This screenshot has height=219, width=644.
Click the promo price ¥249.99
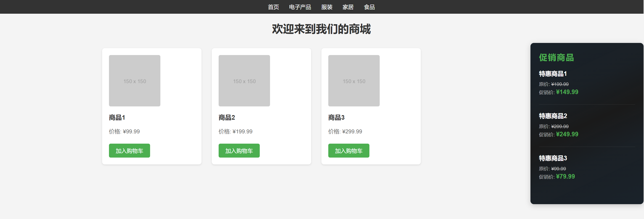coord(567,134)
